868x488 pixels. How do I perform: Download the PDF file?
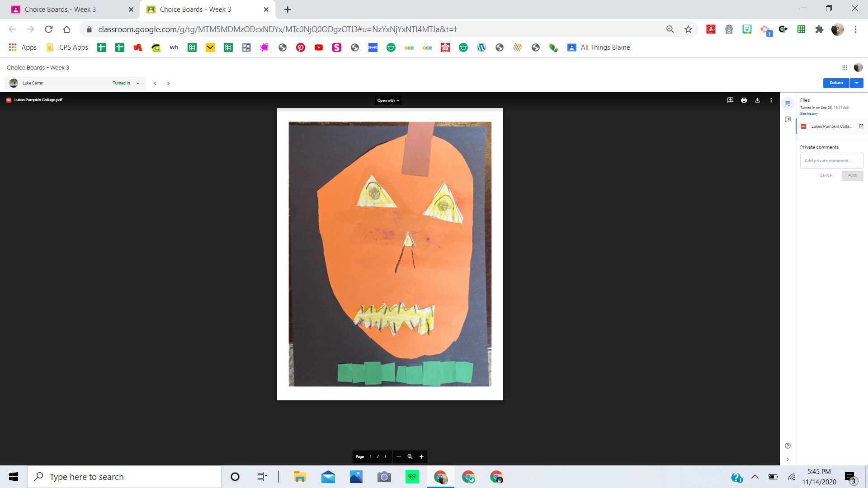pyautogui.click(x=757, y=100)
